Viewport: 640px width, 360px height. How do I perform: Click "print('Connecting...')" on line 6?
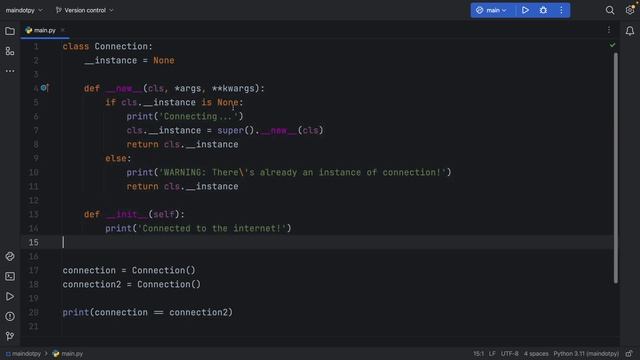coord(185,116)
